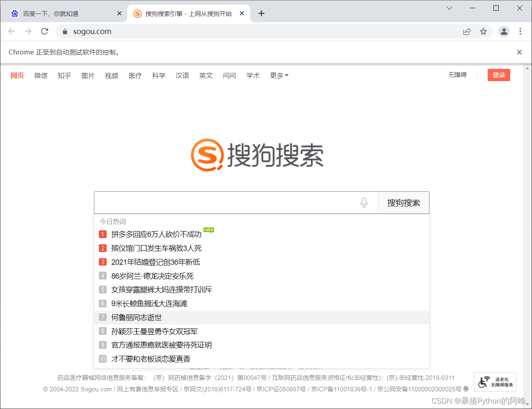This screenshot has height=409, width=532.
Task: Select hot word 何鲁丽同志逝世
Action: [262, 317]
